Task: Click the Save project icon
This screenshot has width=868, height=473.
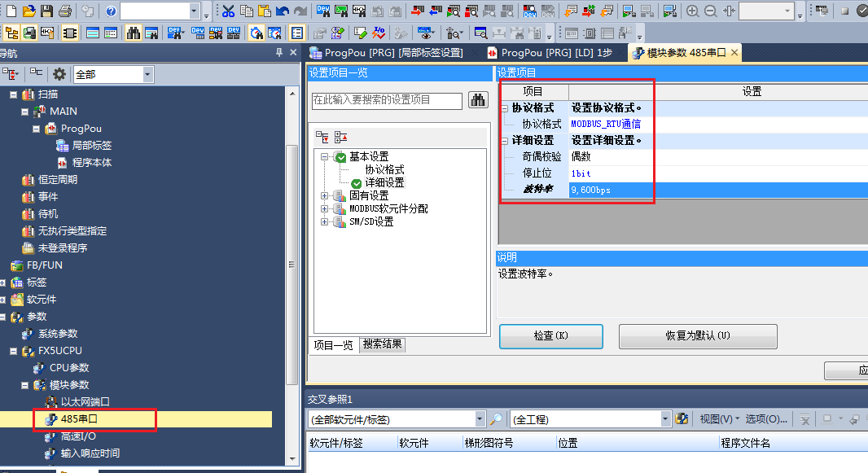Action: 46,11
